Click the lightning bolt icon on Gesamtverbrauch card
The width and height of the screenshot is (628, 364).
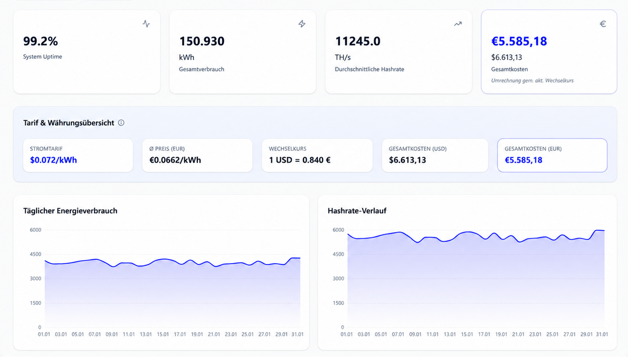pyautogui.click(x=302, y=24)
